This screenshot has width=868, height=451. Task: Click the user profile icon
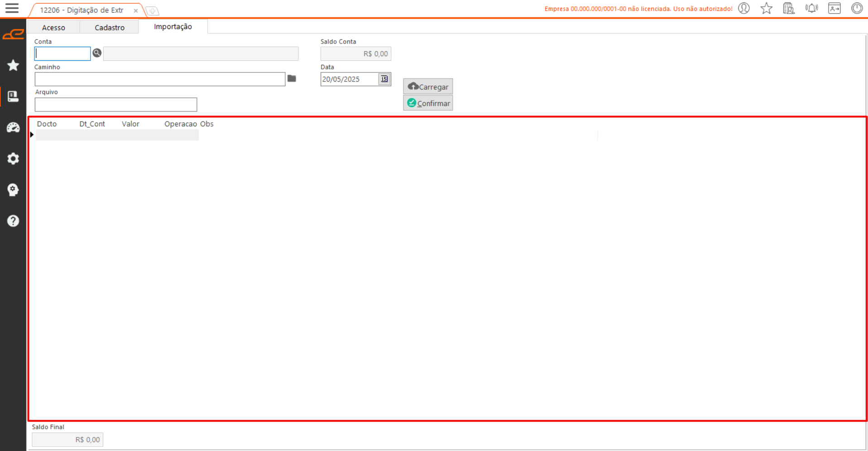pyautogui.click(x=744, y=8)
